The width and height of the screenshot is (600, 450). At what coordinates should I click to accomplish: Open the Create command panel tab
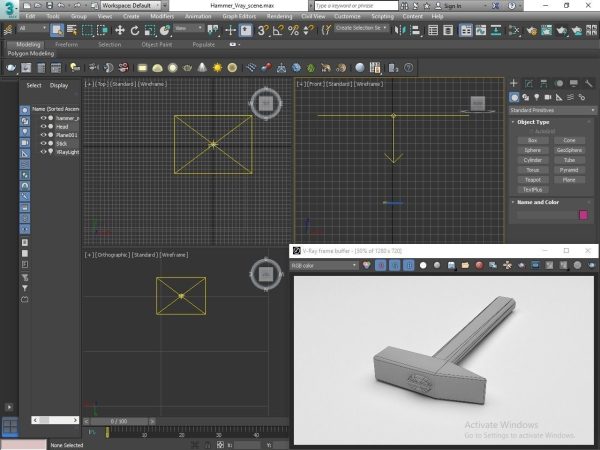pos(514,83)
